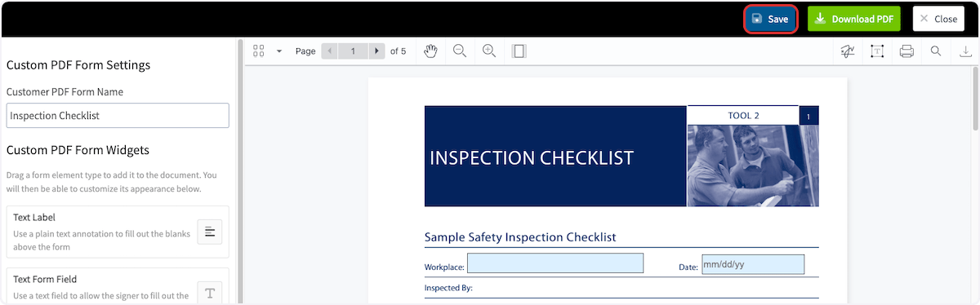Select the text box tool icon
Screen dimensions: 980x305
pos(877,51)
